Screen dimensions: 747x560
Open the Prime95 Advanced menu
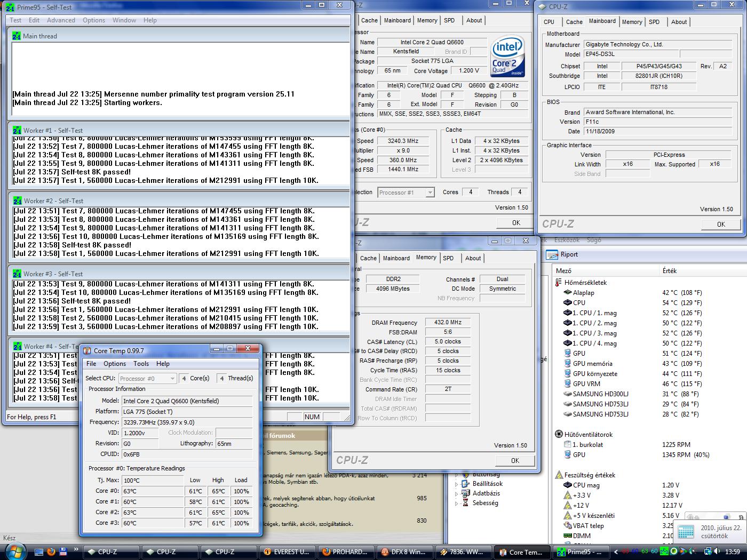(x=61, y=20)
